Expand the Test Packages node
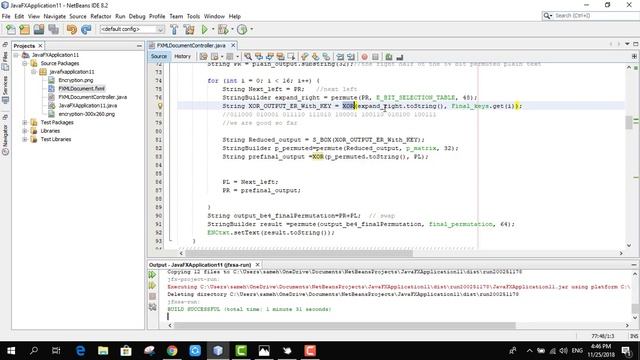The image size is (640, 360). pos(25,122)
